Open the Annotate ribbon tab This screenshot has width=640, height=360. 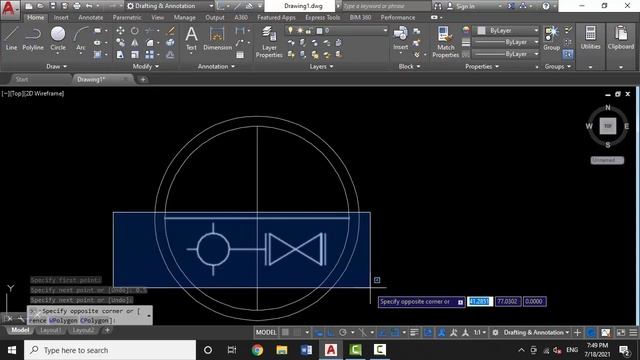pyautogui.click(x=91, y=18)
